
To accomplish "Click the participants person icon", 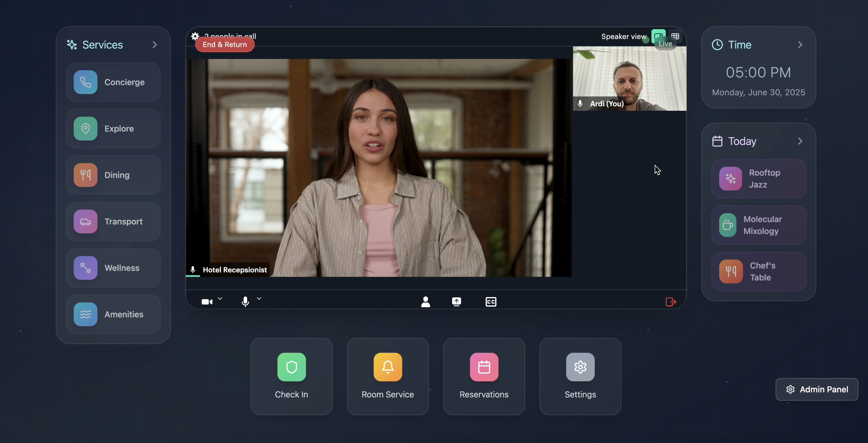I will [x=426, y=302].
